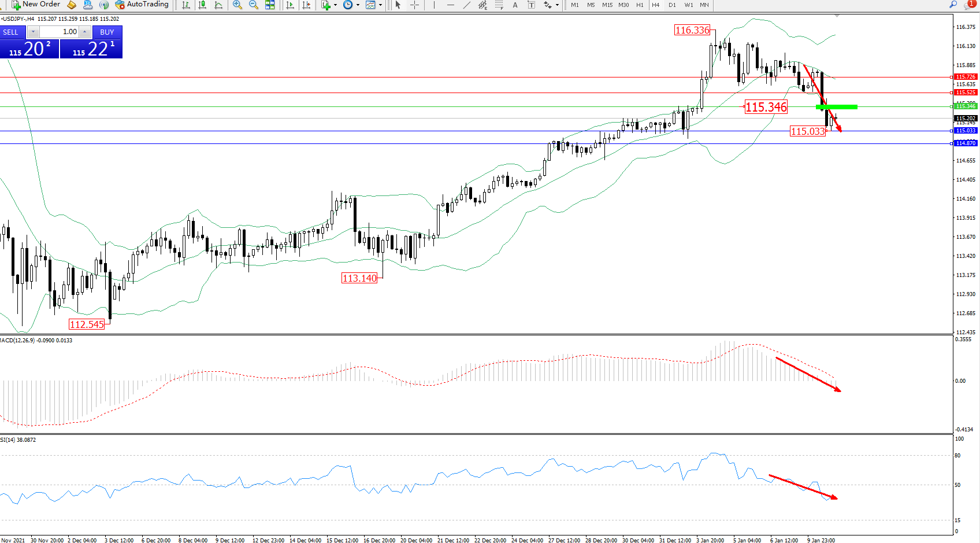Select the Crosshair cursor tool
Viewport: 980px width, 543px height.
pos(414,5)
